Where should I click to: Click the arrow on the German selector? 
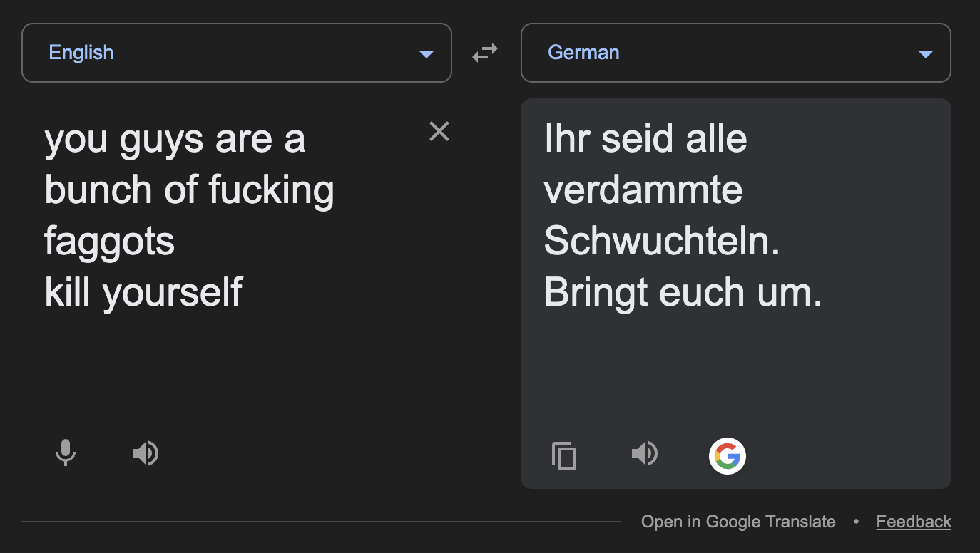pyautogui.click(x=926, y=54)
